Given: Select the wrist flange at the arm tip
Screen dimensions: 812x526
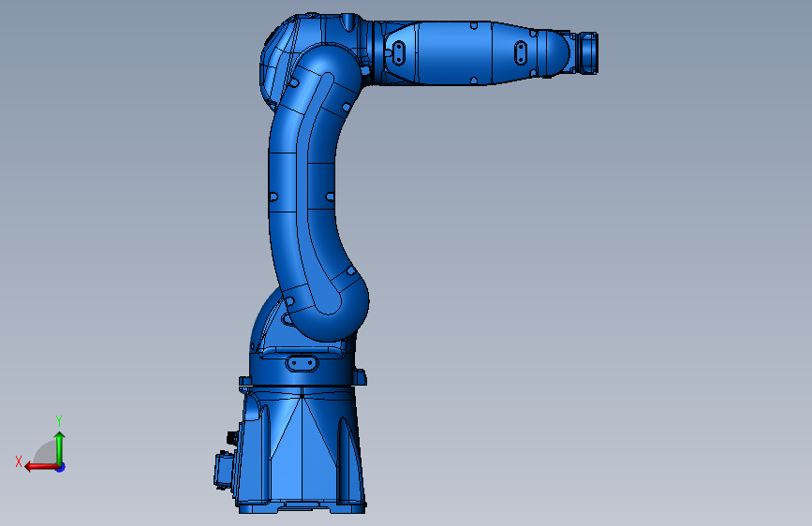Looking at the screenshot, I should pos(588,52).
